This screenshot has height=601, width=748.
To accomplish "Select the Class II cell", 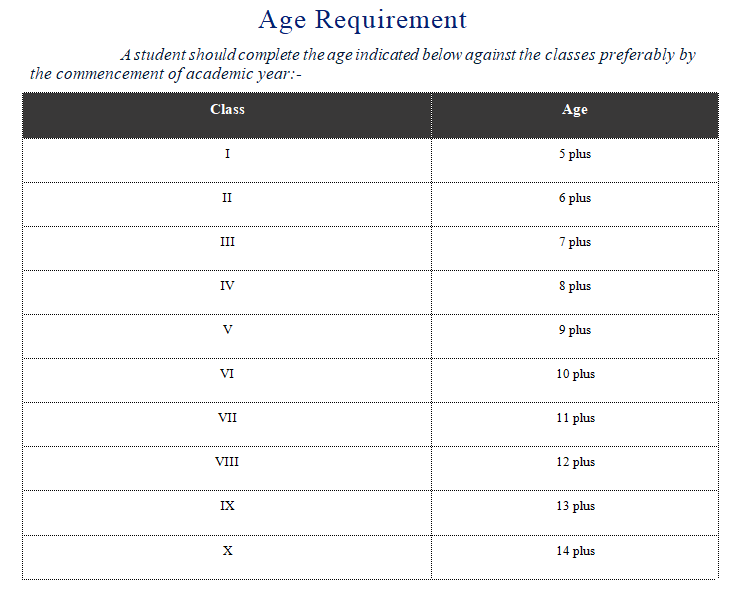I will click(227, 204).
